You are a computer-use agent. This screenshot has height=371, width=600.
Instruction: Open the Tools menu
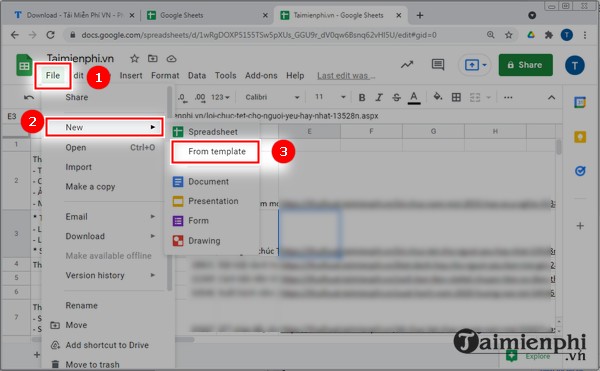[x=225, y=75]
